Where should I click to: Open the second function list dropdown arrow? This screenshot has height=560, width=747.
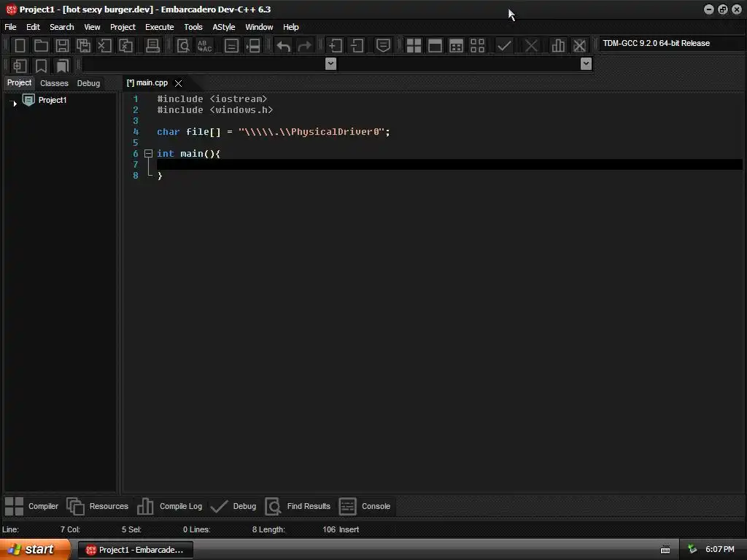586,63
